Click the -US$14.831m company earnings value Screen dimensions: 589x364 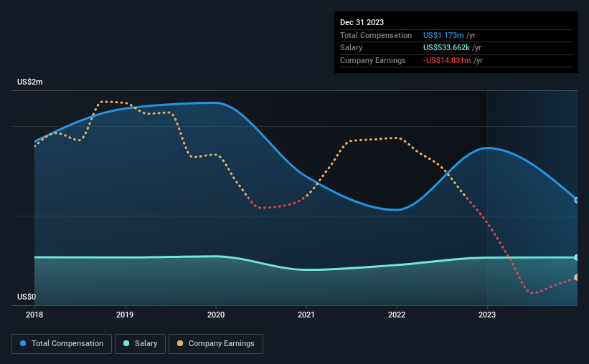447,60
